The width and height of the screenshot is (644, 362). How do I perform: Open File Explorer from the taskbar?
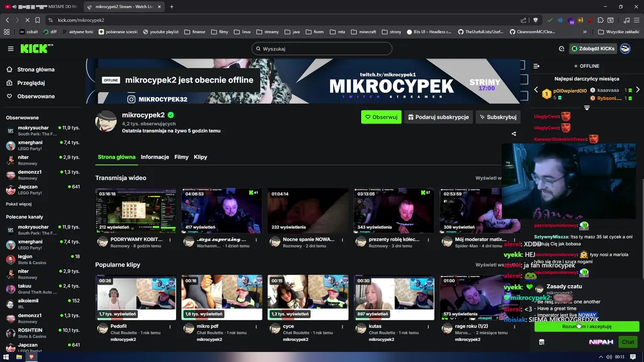click(x=19, y=357)
